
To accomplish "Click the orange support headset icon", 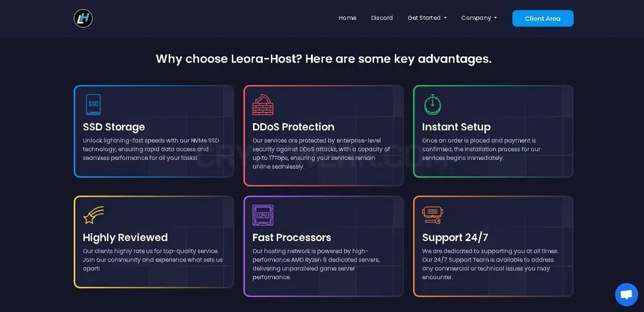I will [x=433, y=215].
